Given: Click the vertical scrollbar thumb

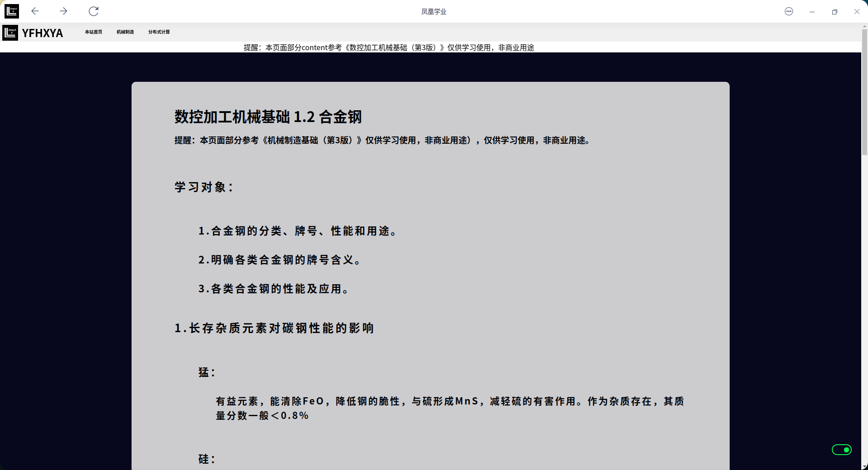Looking at the screenshot, I should (x=864, y=90).
